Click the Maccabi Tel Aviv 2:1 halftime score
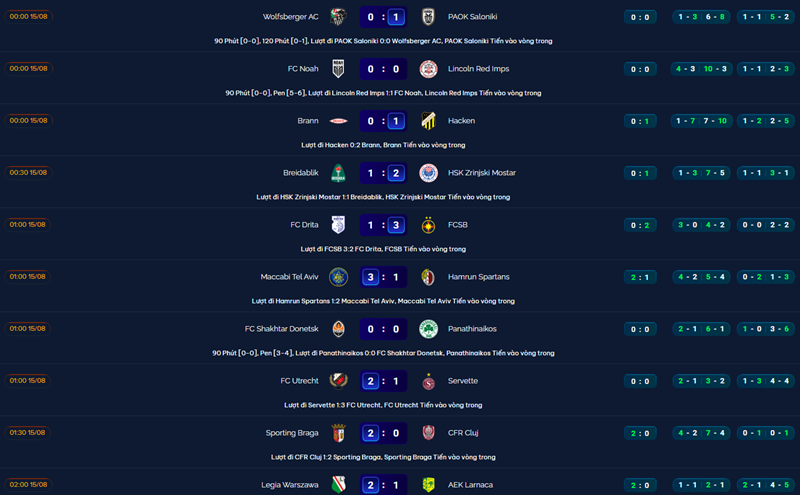This screenshot has height=495, width=800. [x=640, y=277]
